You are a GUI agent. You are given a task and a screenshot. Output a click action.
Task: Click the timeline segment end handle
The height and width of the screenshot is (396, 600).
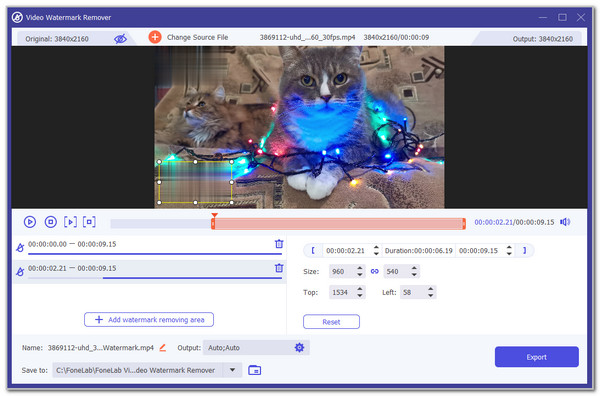click(x=464, y=223)
